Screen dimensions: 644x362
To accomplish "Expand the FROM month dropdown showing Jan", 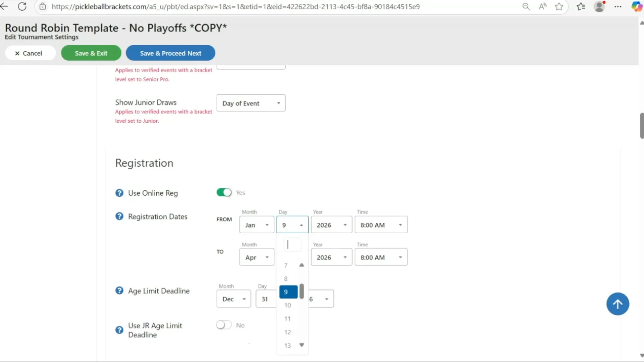I will 257,225.
